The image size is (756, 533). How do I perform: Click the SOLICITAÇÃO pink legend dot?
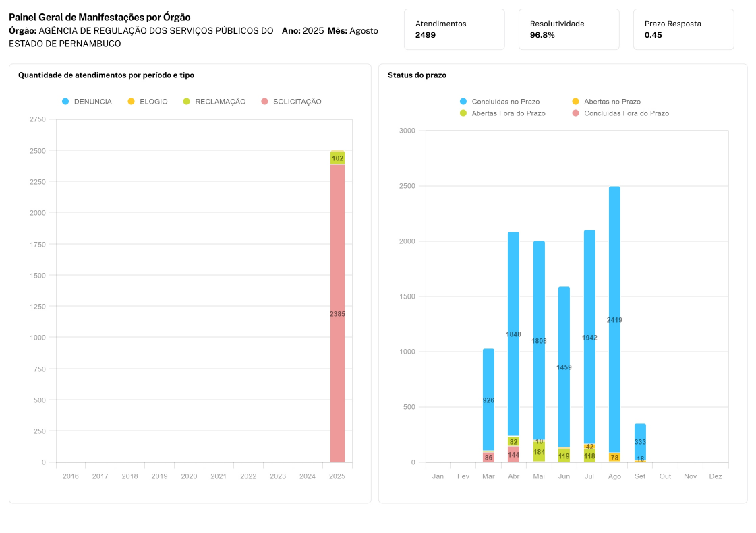click(x=266, y=102)
